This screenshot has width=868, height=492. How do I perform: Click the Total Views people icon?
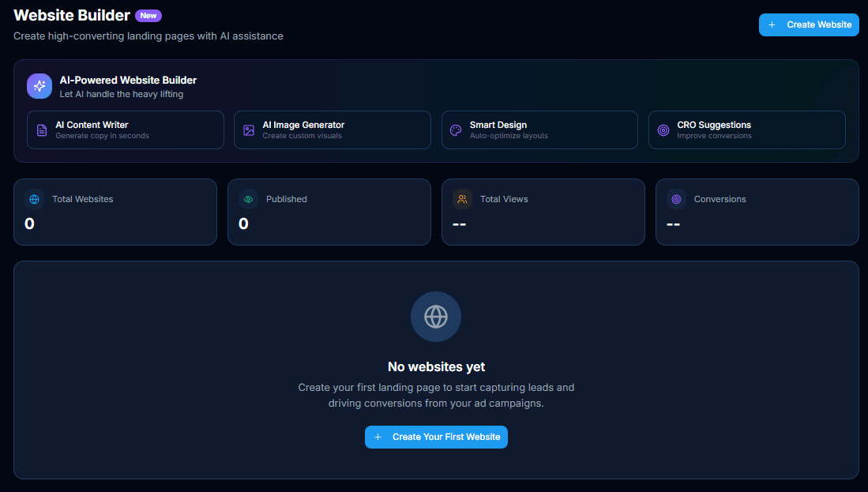462,199
